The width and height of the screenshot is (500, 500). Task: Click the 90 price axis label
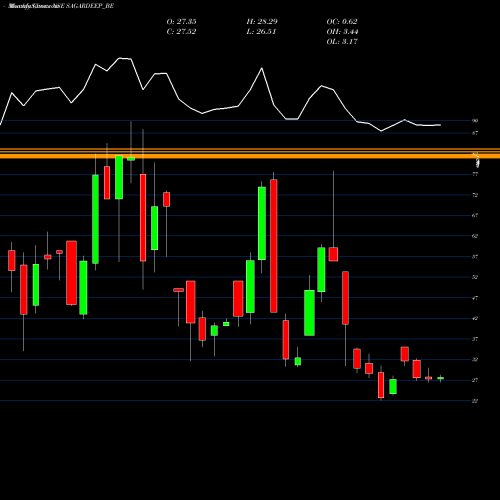point(475,121)
